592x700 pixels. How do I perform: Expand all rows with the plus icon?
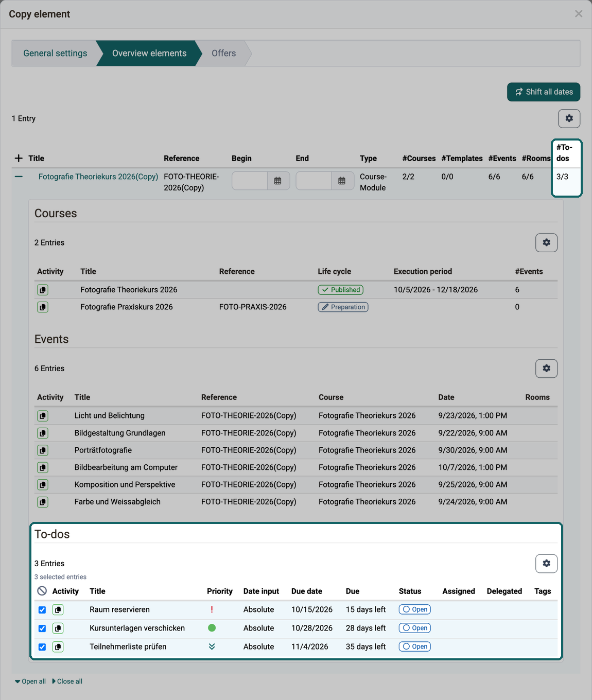pos(19,158)
